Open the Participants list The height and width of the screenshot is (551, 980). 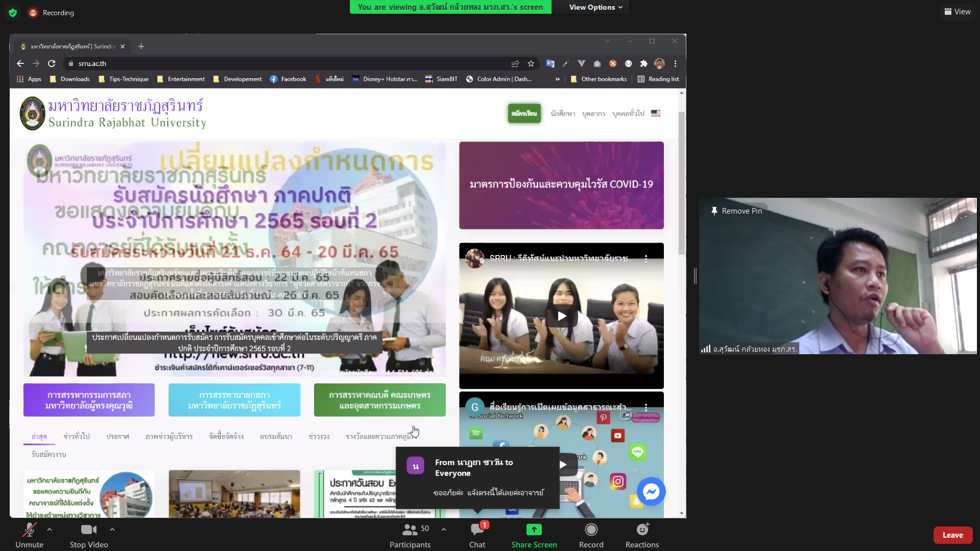410,535
